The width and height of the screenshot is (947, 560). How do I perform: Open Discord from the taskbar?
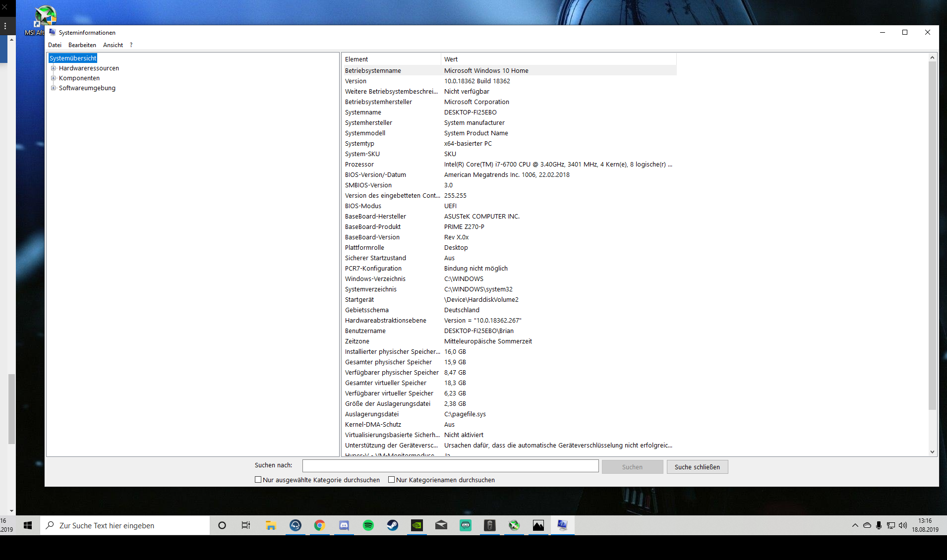(344, 525)
